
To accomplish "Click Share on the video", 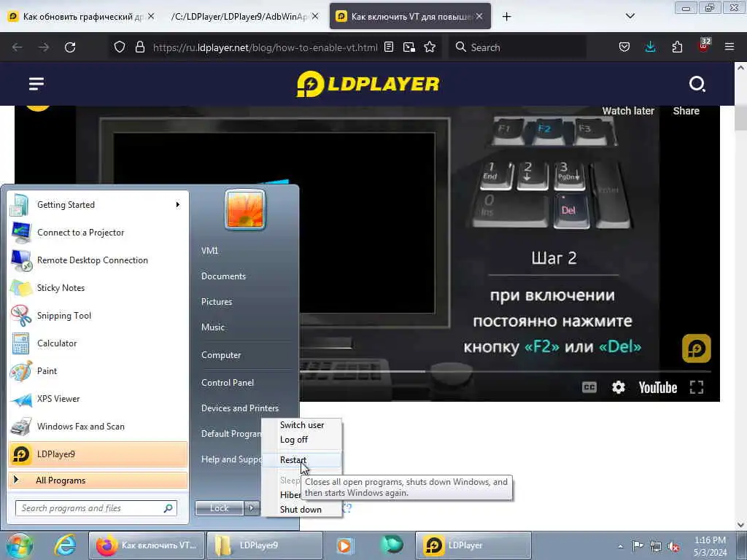I will click(686, 111).
